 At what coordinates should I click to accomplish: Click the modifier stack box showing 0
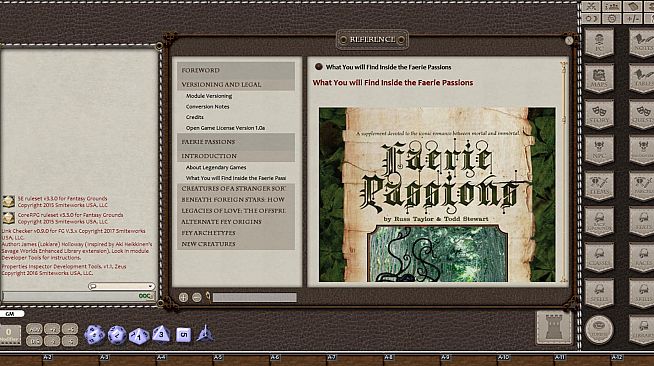coord(9,335)
